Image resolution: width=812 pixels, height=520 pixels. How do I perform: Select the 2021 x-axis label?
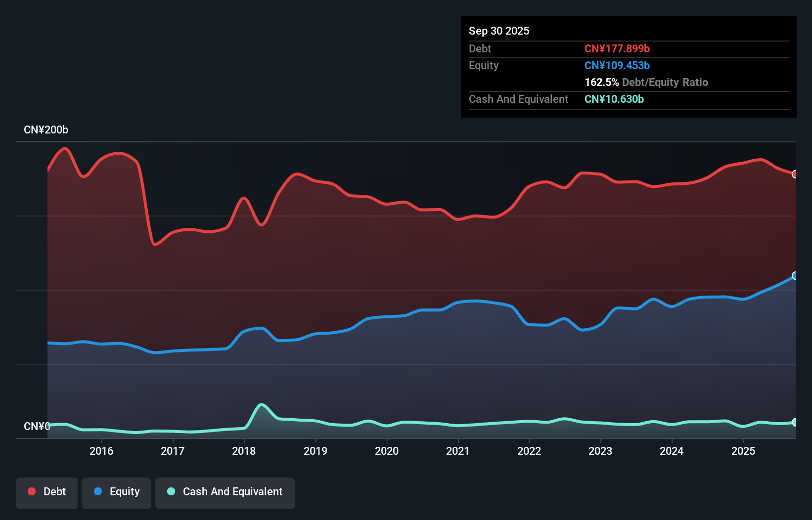pyautogui.click(x=458, y=451)
